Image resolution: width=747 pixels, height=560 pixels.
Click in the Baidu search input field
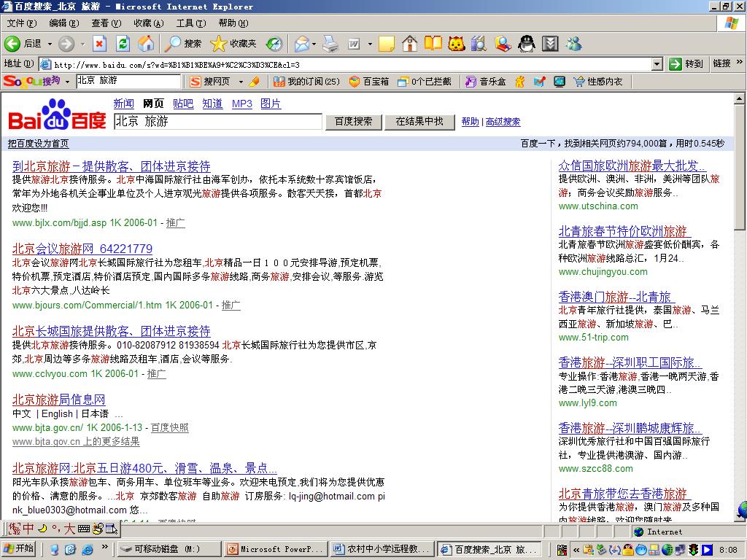tap(217, 122)
